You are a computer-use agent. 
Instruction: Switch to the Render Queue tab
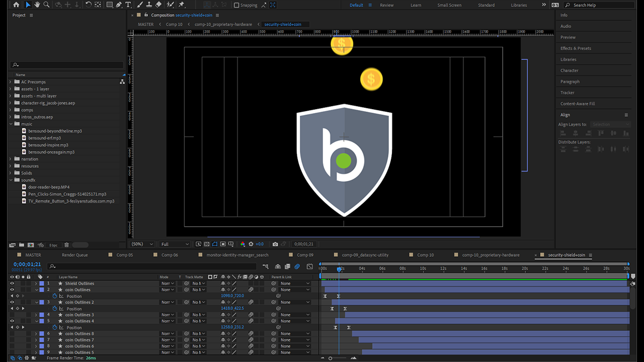74,255
